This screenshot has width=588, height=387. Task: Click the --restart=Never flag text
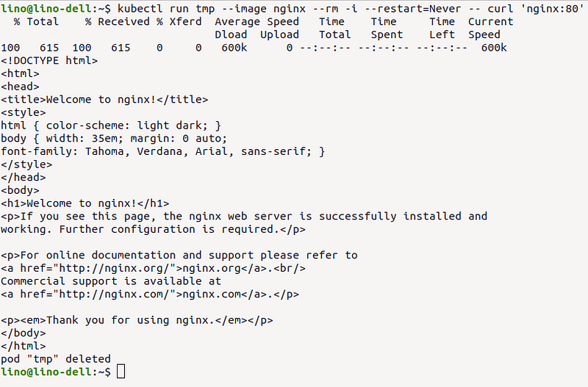click(x=413, y=8)
